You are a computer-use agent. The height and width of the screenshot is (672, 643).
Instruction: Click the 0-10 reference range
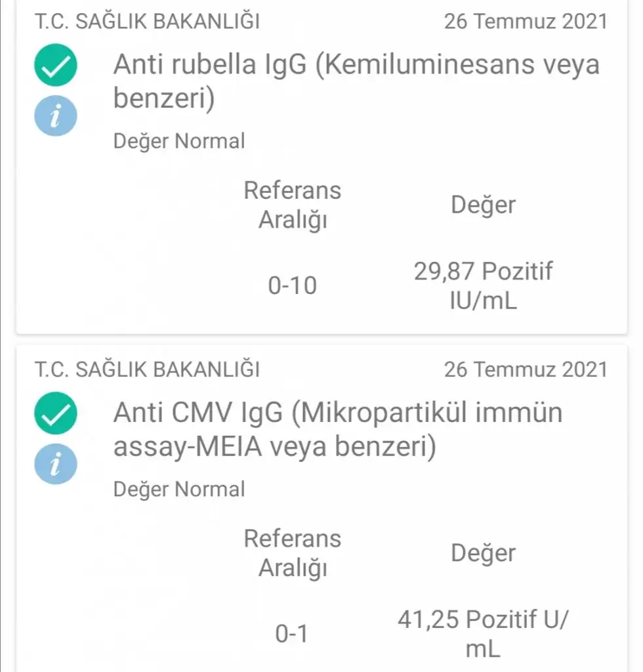293,286
